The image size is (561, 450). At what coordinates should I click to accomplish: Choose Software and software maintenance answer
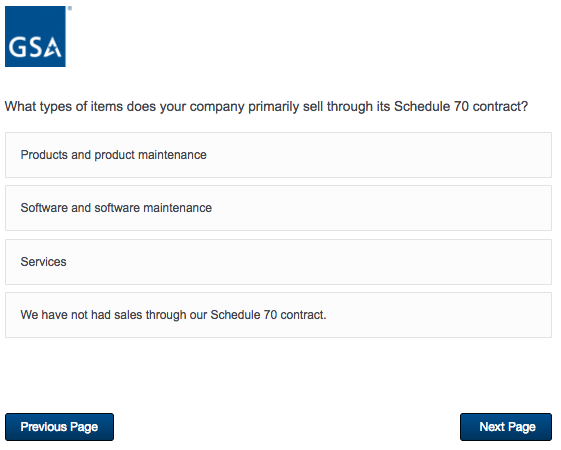pos(278,208)
